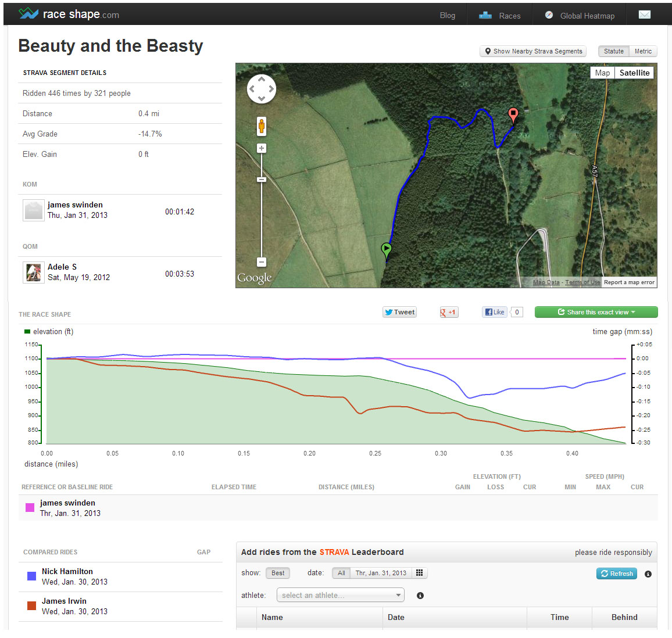
Task: Show the All dates filter option
Action: coord(341,573)
